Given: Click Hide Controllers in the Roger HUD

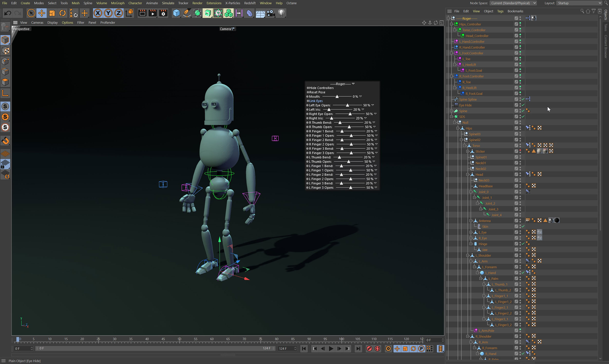Looking at the screenshot, I should pos(321,88).
